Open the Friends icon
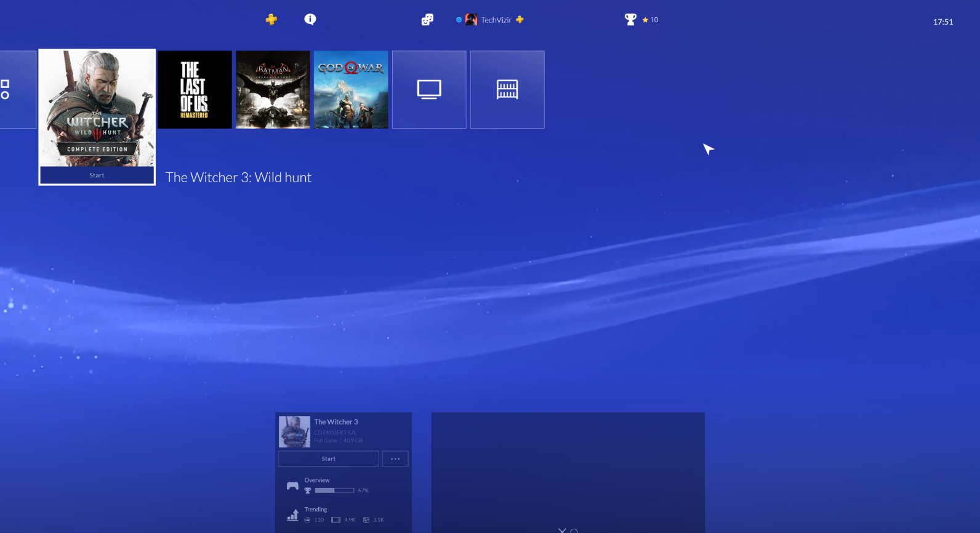The width and height of the screenshot is (980, 533). [427, 20]
